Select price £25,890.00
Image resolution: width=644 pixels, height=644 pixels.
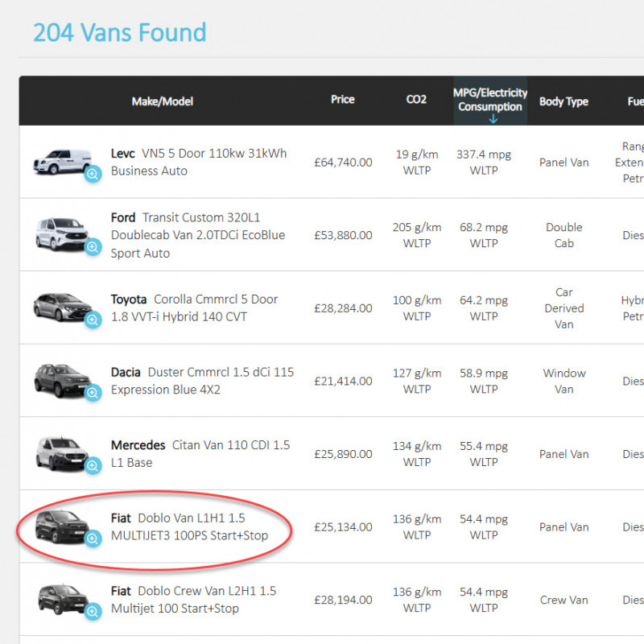click(x=344, y=454)
